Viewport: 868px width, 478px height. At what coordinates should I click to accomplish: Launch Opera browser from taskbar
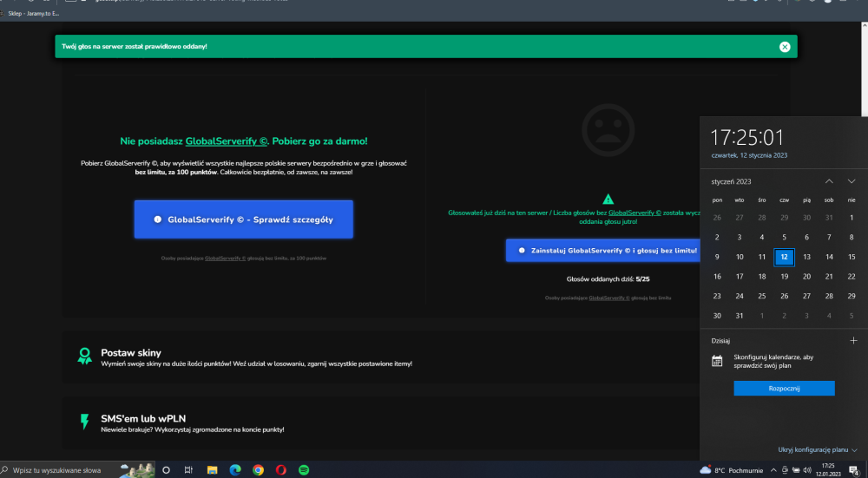(280, 470)
